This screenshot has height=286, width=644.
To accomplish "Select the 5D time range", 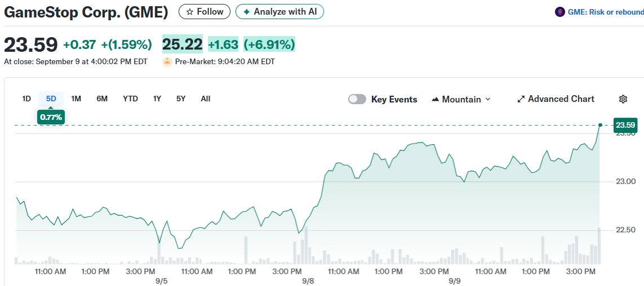I will click(51, 99).
